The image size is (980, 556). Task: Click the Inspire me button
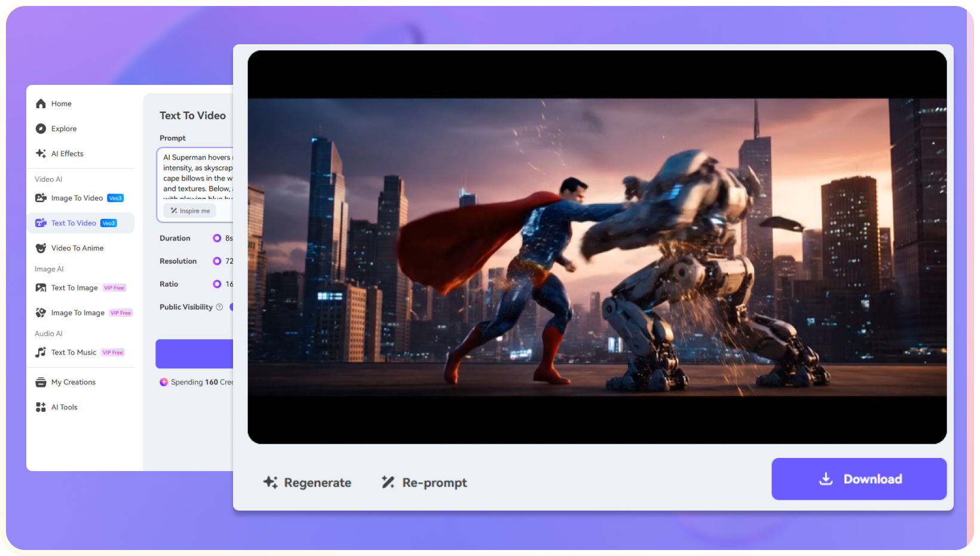(x=190, y=211)
